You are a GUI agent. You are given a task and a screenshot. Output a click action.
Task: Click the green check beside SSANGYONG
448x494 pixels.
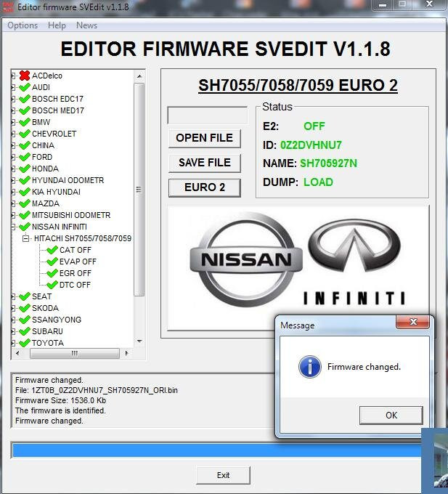coord(25,320)
